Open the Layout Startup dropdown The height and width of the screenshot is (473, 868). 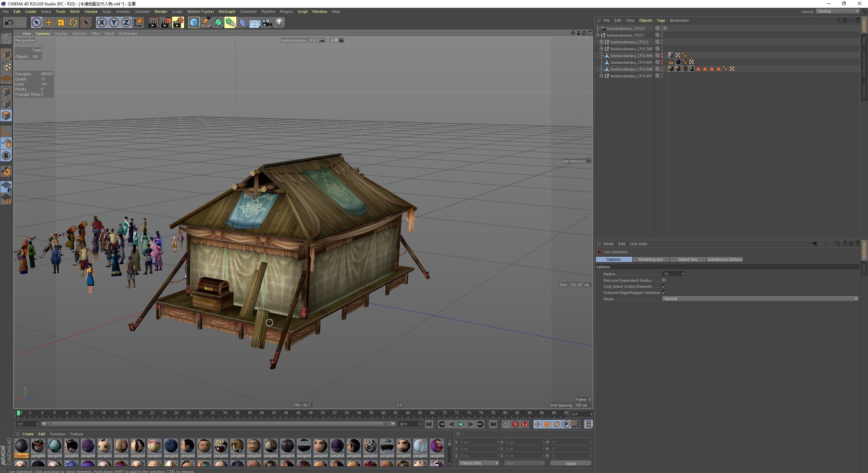[837, 11]
